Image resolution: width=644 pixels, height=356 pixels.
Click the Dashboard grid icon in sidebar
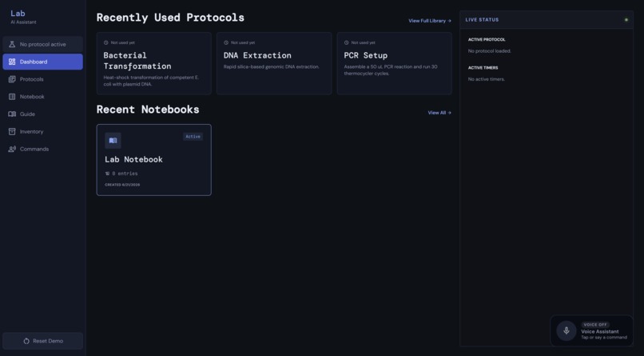click(x=12, y=62)
